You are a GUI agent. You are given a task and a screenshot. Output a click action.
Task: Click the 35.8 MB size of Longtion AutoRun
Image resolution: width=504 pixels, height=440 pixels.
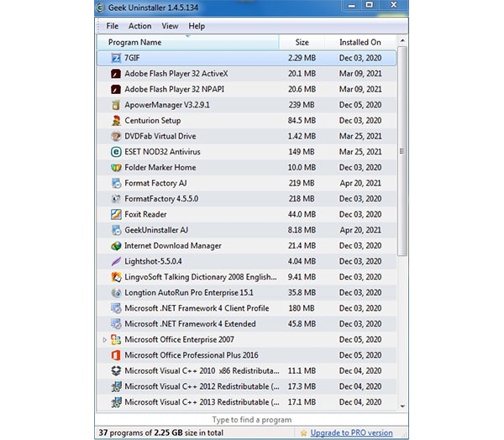click(302, 293)
